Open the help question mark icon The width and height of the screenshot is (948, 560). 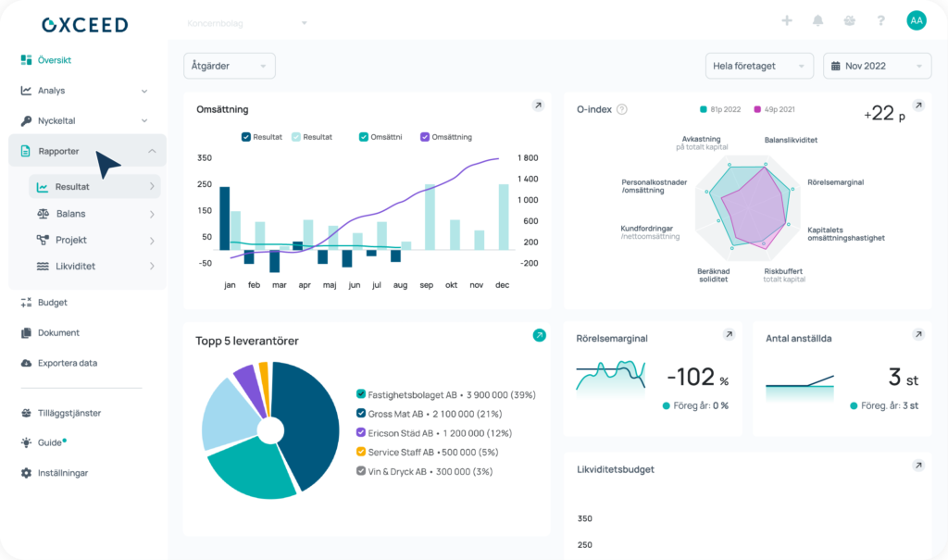880,19
